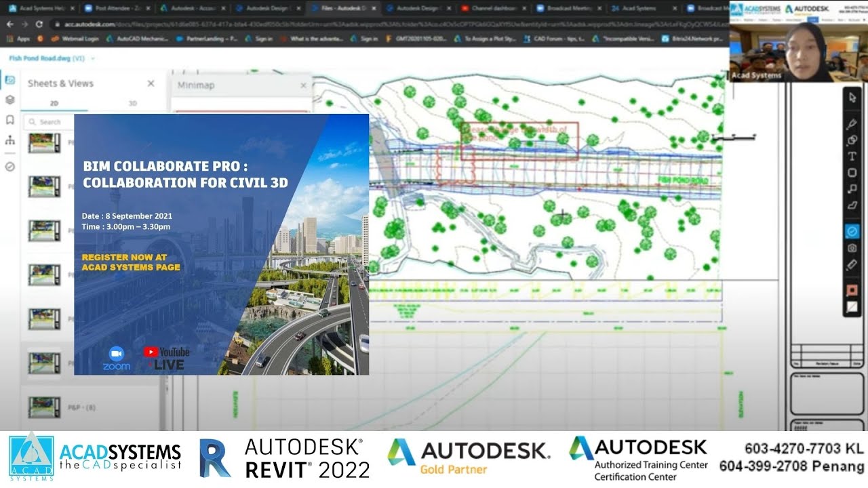Switch to the 3D tab
The image size is (868, 488).
click(133, 103)
